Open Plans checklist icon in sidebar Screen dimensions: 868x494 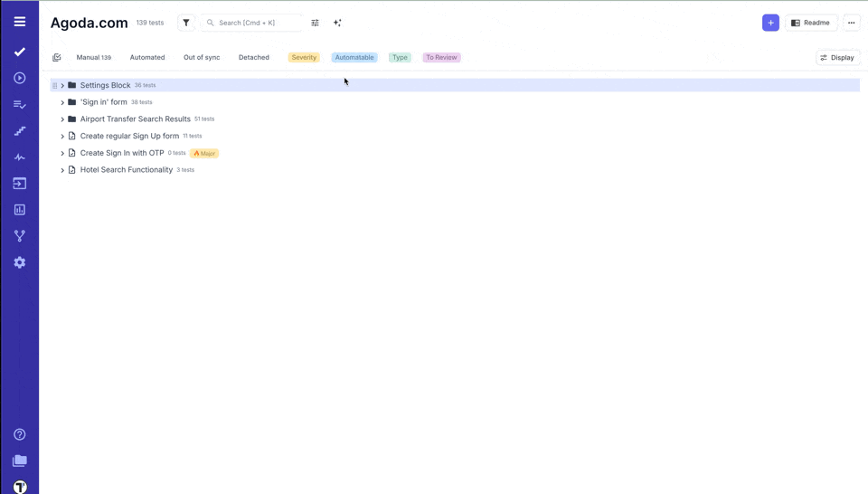pos(19,105)
